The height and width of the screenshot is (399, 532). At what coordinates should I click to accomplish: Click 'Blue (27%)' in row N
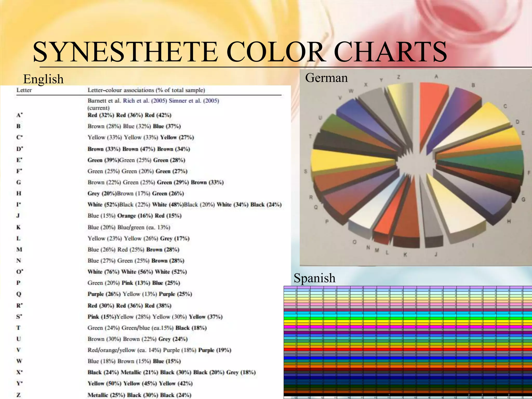click(102, 261)
